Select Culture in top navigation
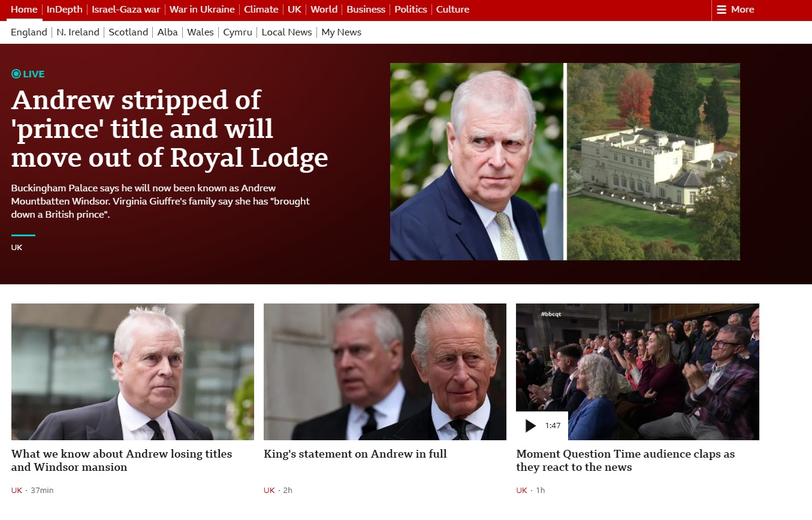812x520 pixels. [x=453, y=10]
